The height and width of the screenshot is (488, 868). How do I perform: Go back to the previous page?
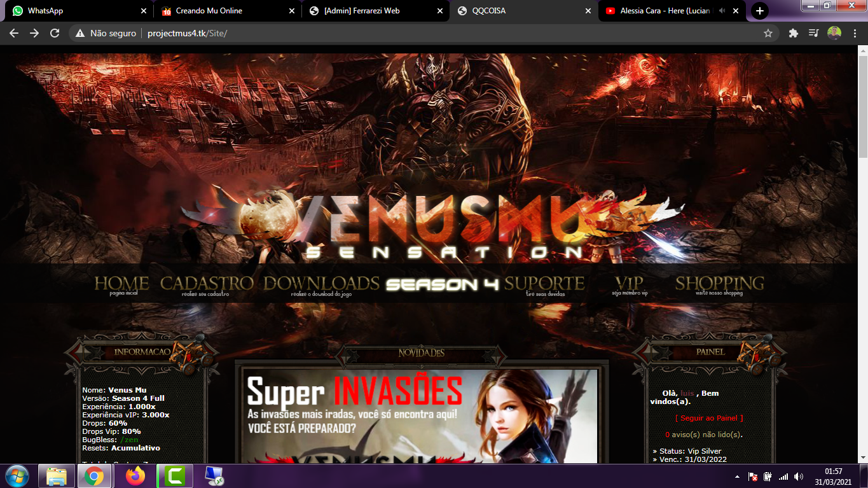tap(14, 33)
